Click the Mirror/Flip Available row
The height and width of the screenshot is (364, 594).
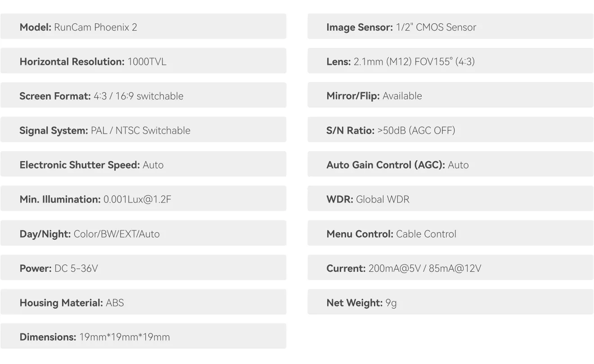450,96
